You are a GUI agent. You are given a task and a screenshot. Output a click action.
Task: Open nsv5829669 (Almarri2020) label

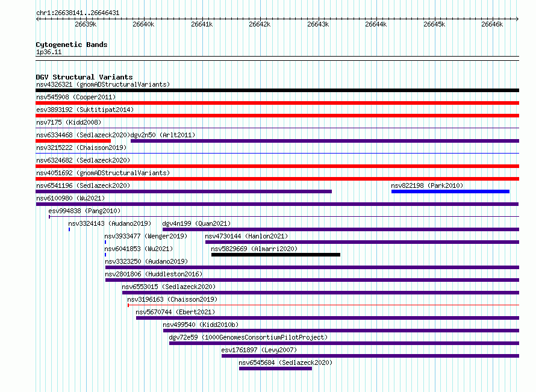[254, 249]
